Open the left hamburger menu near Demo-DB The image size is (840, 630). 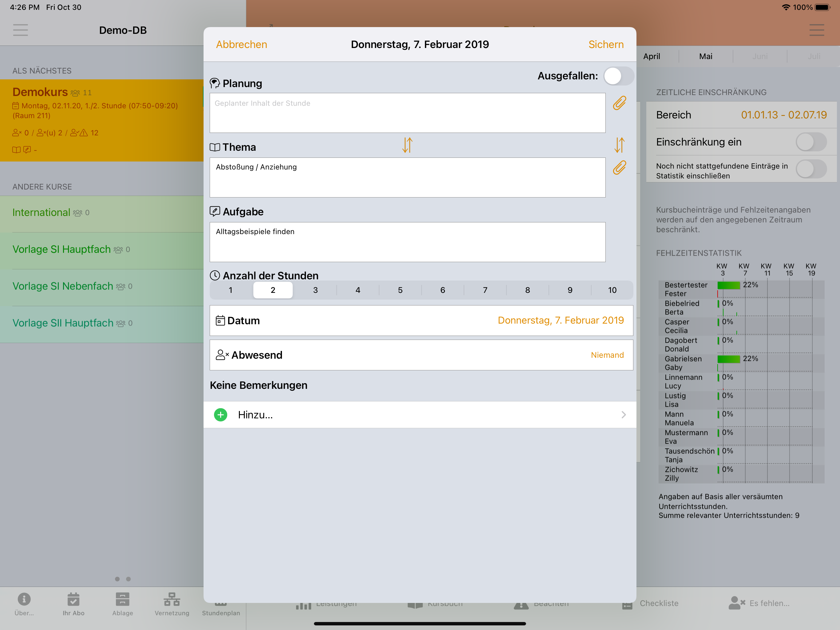pos(21,30)
